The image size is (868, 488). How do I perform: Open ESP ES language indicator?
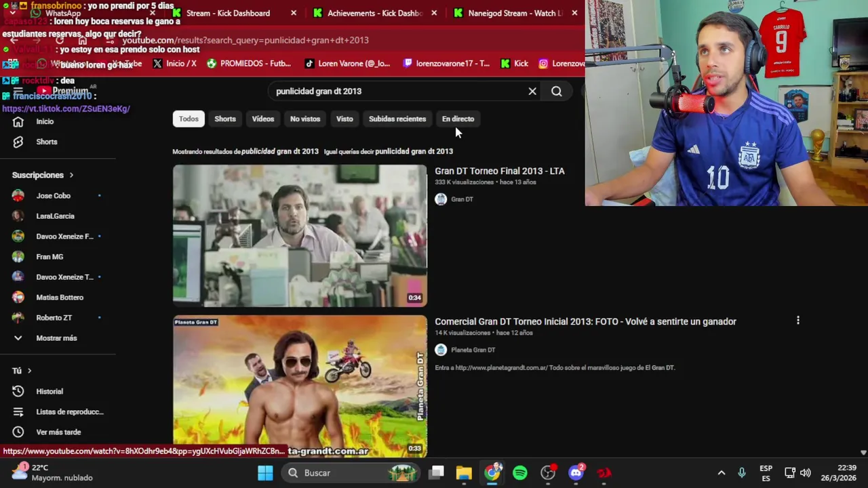point(766,473)
